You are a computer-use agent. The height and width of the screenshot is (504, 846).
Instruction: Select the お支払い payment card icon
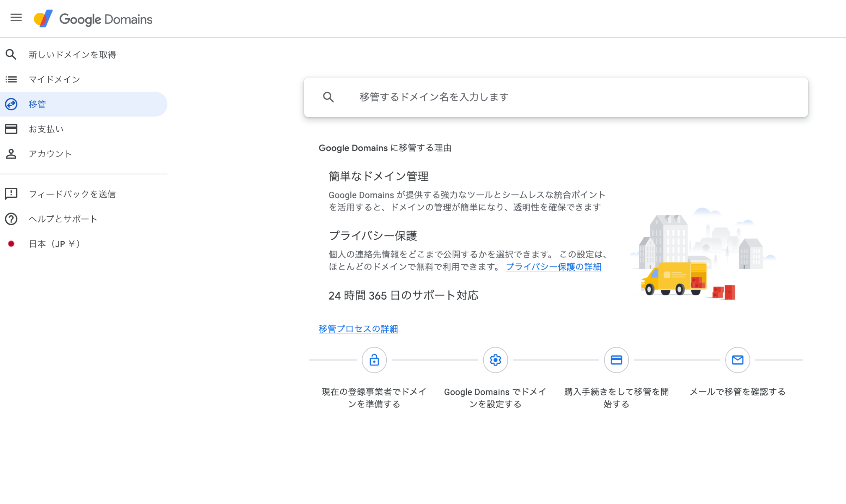(x=11, y=129)
